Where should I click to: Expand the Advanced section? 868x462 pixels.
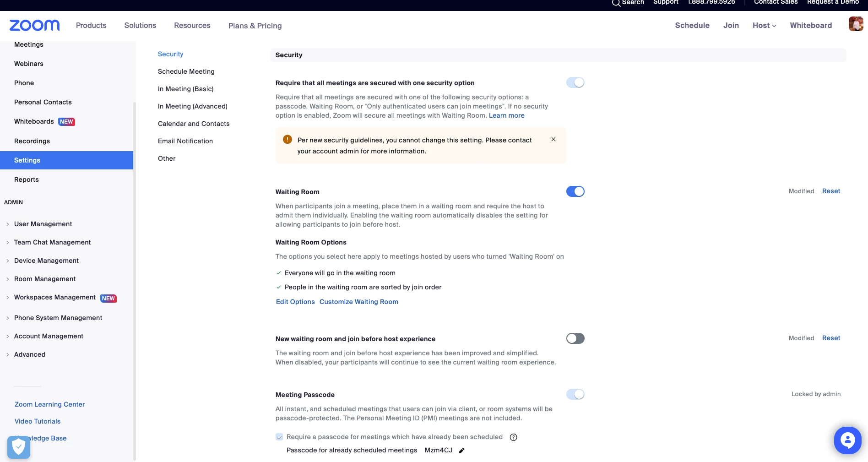pyautogui.click(x=30, y=354)
